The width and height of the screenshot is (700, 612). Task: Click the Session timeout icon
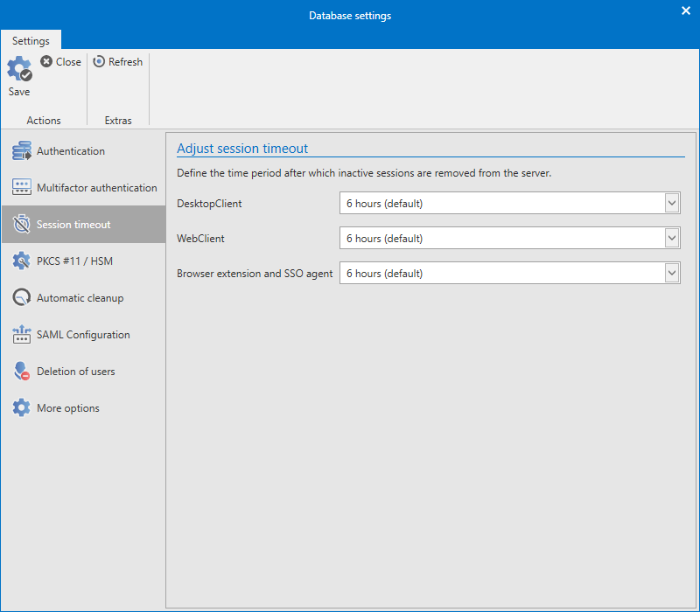[21, 224]
